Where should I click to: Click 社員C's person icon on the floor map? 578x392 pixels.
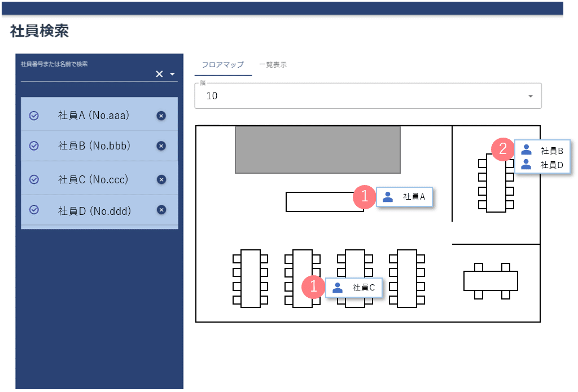point(337,288)
